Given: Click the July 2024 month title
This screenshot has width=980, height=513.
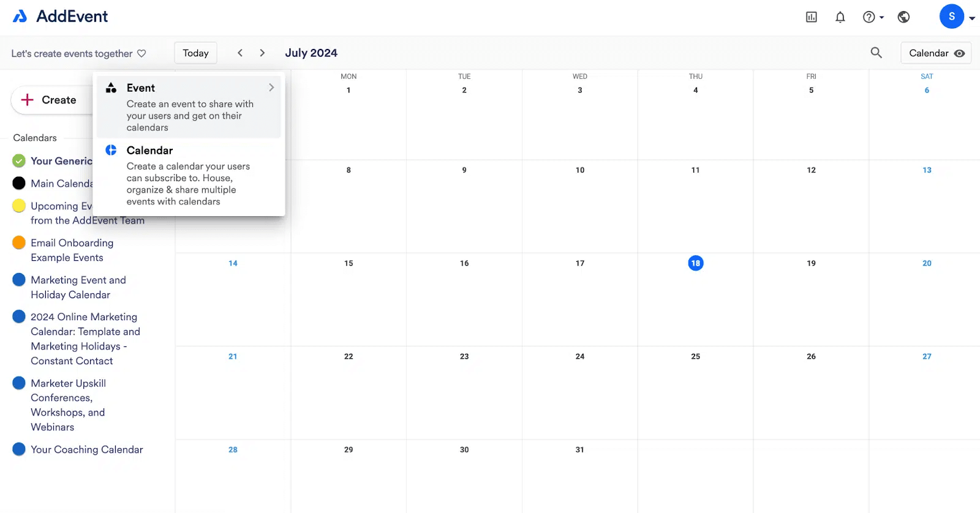Looking at the screenshot, I should (311, 53).
